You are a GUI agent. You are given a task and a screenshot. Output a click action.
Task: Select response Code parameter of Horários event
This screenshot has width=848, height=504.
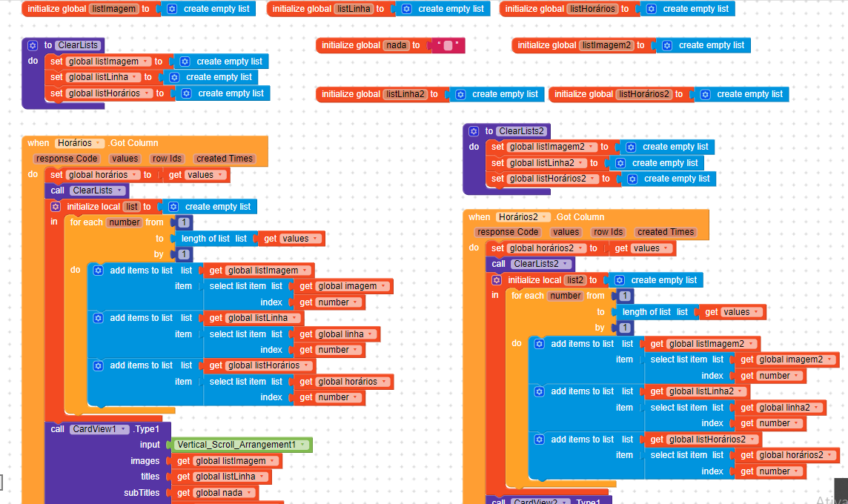(67, 159)
